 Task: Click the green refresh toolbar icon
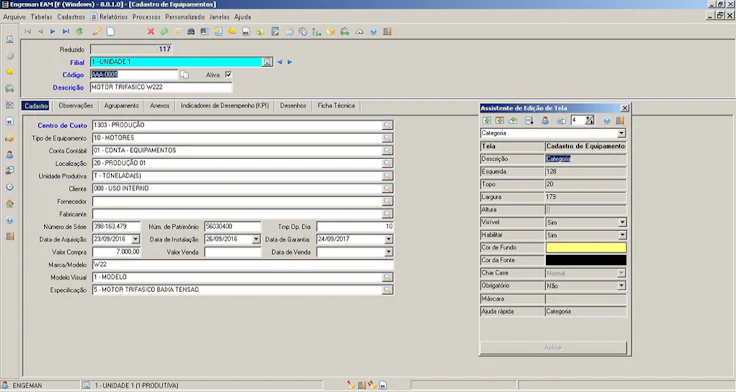coord(79,31)
